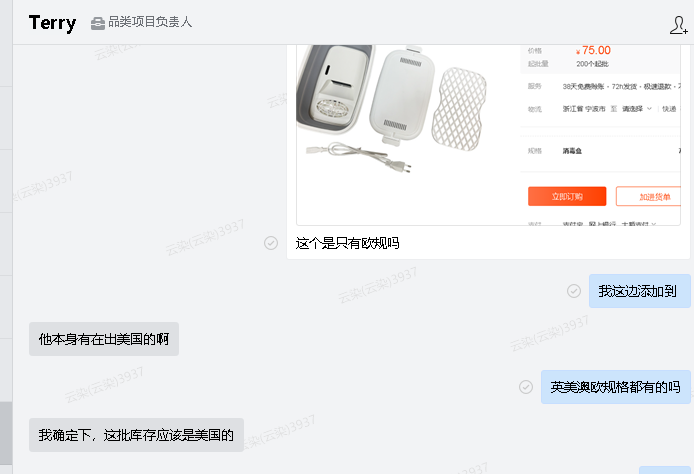
Task: Click the 品类项目负责人 job title label
Action: click(150, 22)
